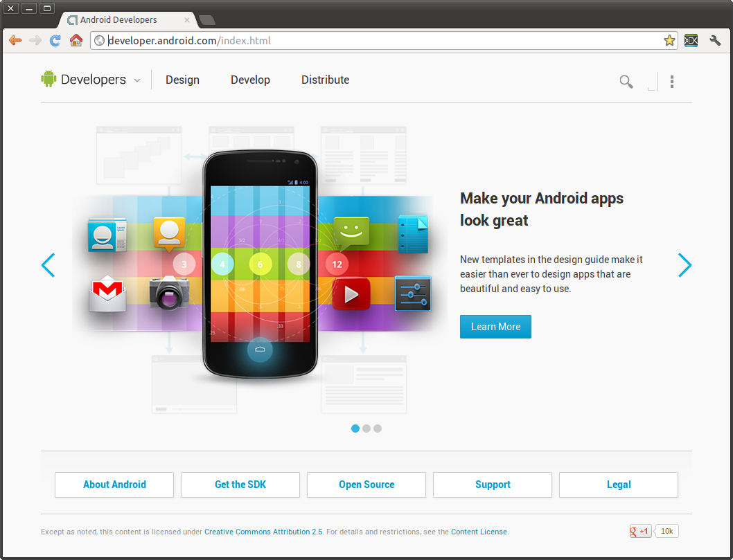The height and width of the screenshot is (560, 733).
Task: Open the wrench settings menu
Action: pos(715,41)
